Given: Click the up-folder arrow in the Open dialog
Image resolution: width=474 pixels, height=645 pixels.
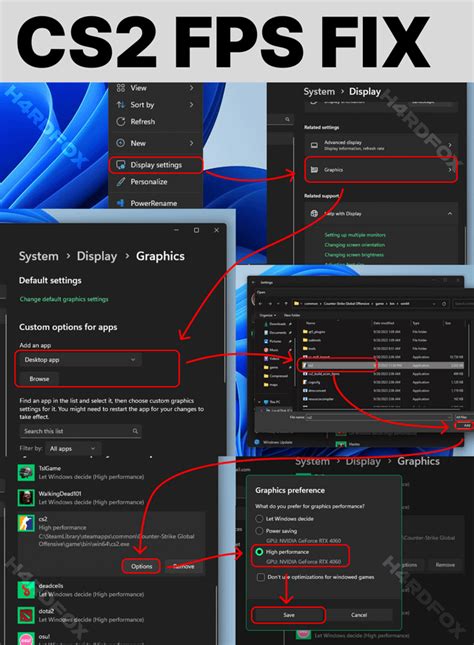Looking at the screenshot, I should [x=285, y=304].
